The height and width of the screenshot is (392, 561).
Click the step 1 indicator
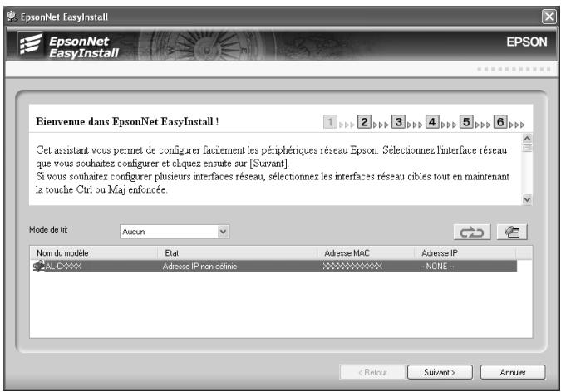pos(330,122)
